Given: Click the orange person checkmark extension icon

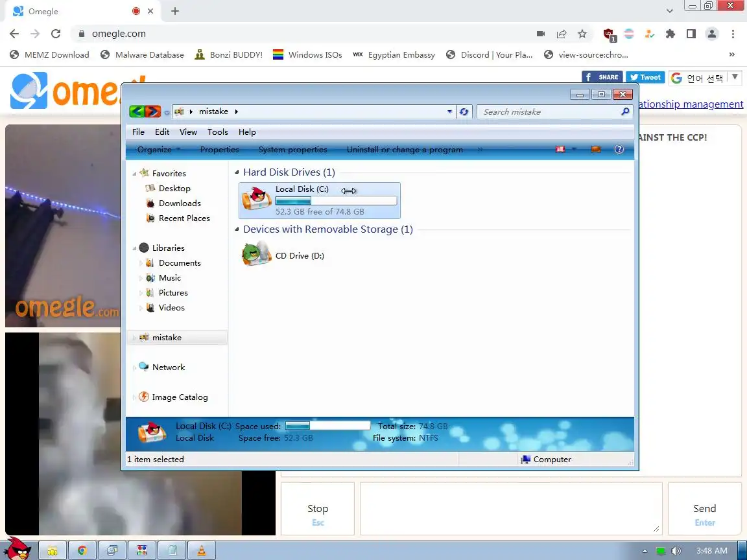Looking at the screenshot, I should point(649,34).
